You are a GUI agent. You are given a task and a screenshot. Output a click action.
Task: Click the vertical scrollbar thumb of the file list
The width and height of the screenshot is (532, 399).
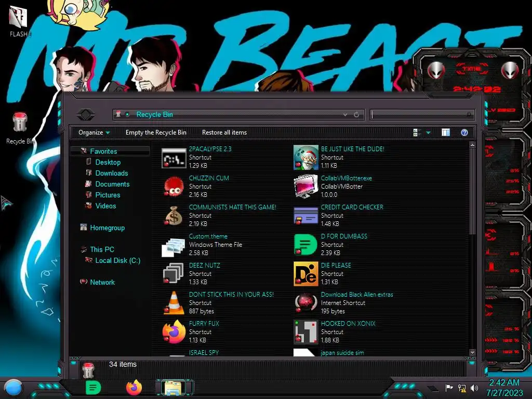coord(472,192)
